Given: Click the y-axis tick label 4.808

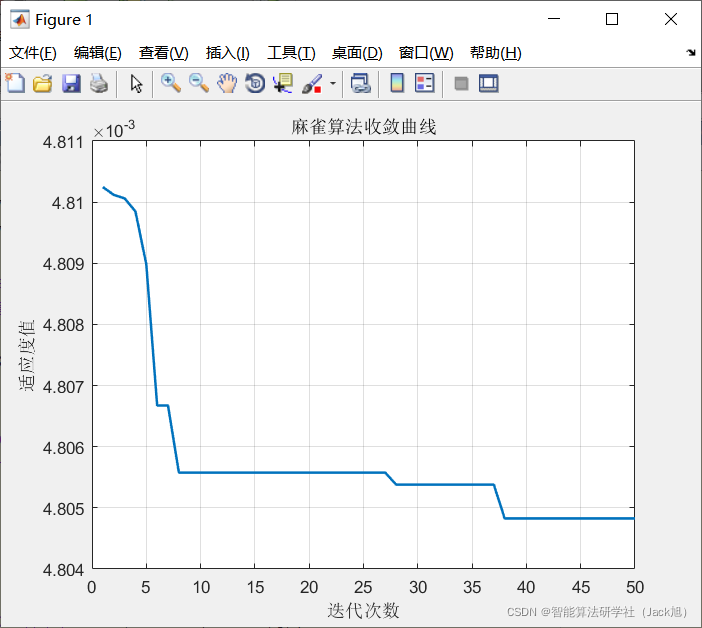Looking at the screenshot, I should point(63,325).
